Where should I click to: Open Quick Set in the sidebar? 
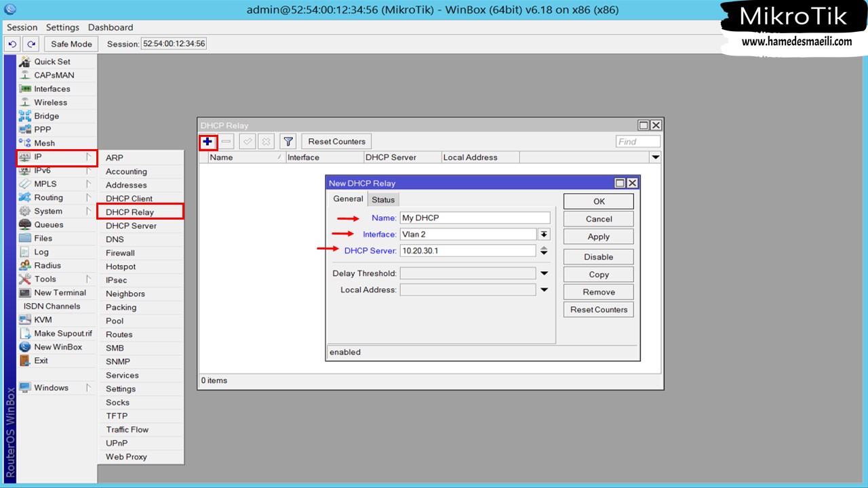57,62
